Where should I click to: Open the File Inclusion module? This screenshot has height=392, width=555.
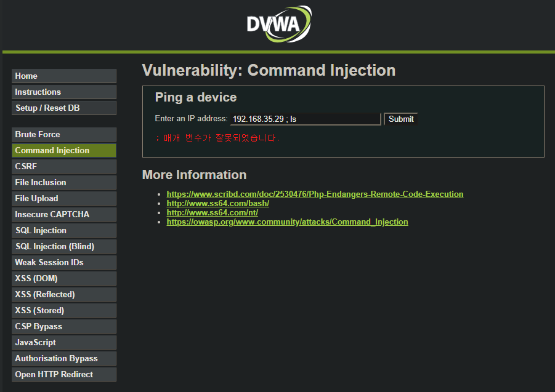click(x=64, y=182)
